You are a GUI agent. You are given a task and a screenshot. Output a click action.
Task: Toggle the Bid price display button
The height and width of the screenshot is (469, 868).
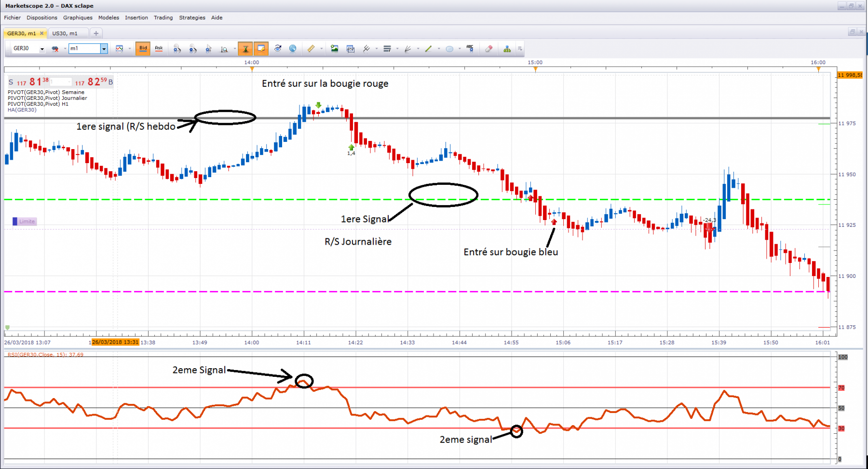pyautogui.click(x=143, y=48)
